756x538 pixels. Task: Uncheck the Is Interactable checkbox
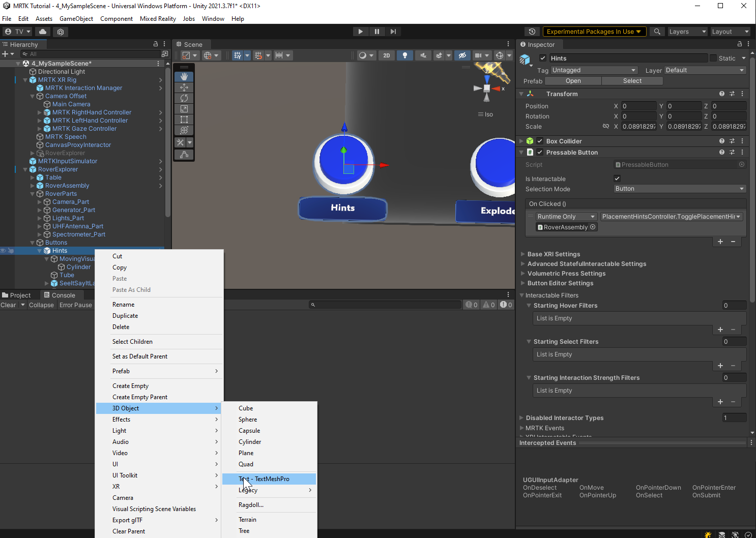(617, 178)
